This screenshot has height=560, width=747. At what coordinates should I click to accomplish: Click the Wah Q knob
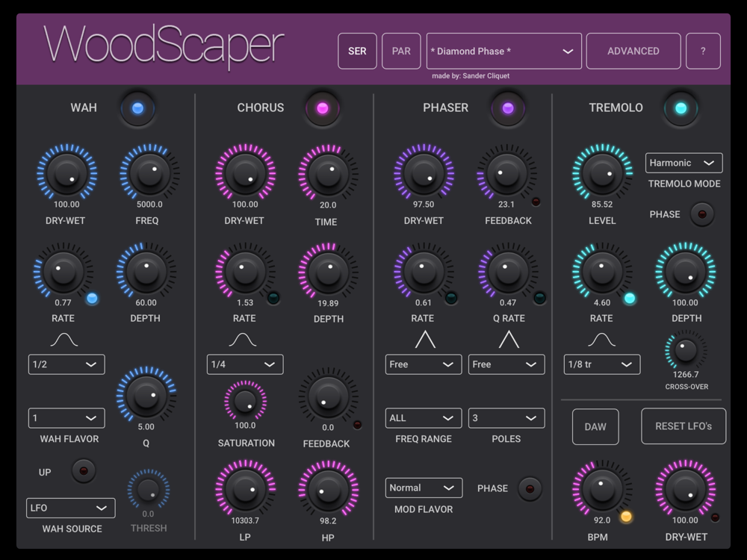[146, 395]
